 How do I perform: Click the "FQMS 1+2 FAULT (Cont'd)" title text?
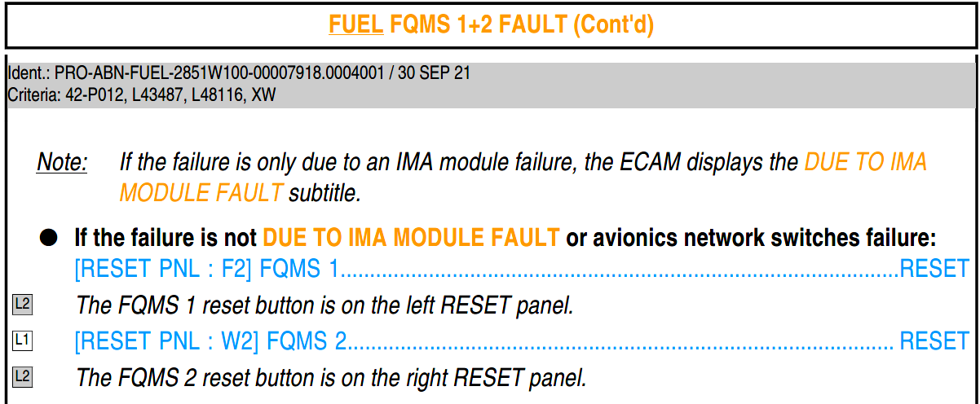click(522, 25)
